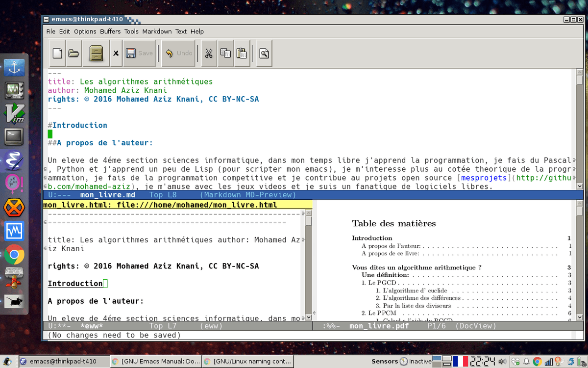
Task: Click the X icon to close buffer
Action: (116, 53)
